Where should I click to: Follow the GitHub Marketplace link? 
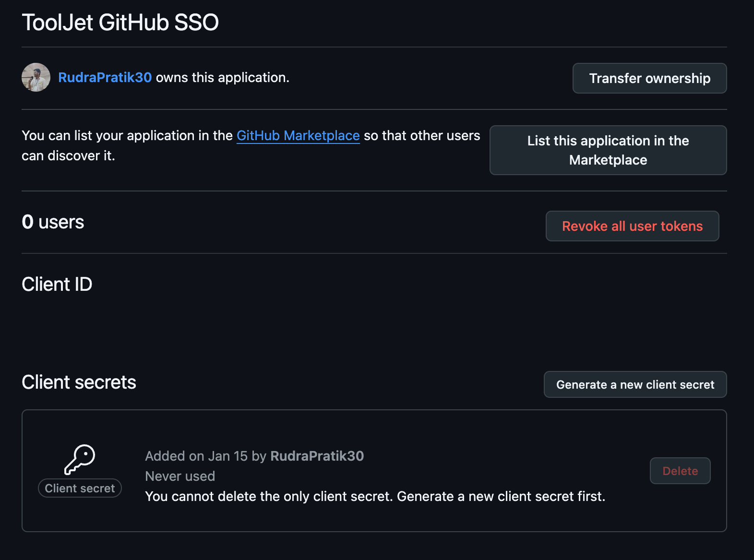coord(298,136)
